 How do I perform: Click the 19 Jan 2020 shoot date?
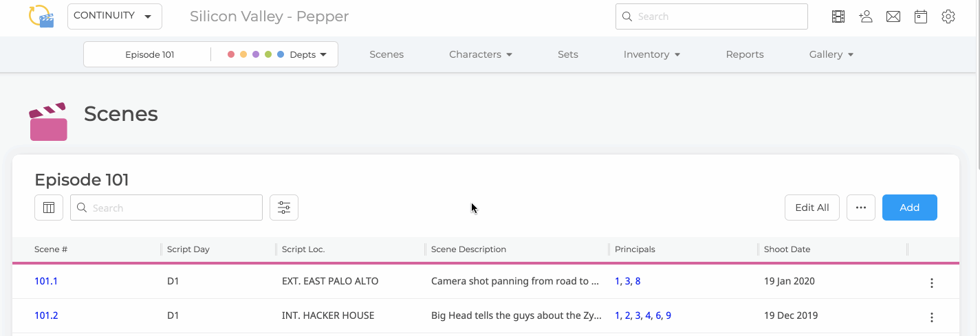click(790, 281)
